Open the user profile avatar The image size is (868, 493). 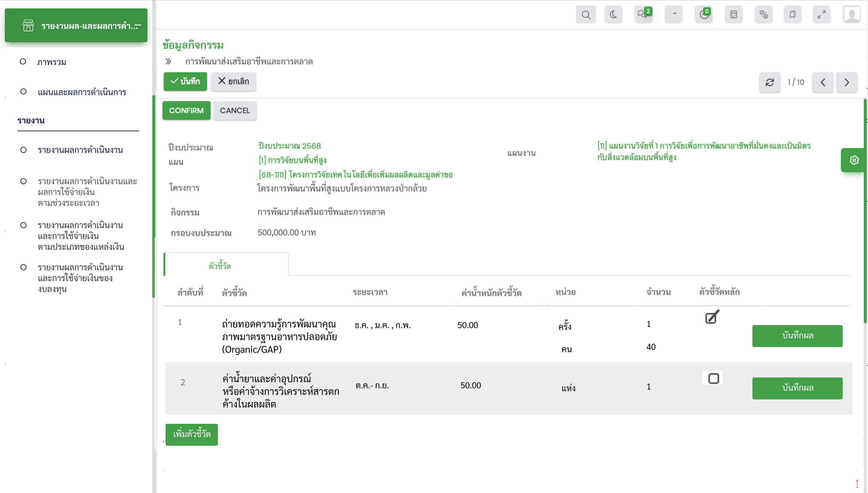tap(851, 14)
